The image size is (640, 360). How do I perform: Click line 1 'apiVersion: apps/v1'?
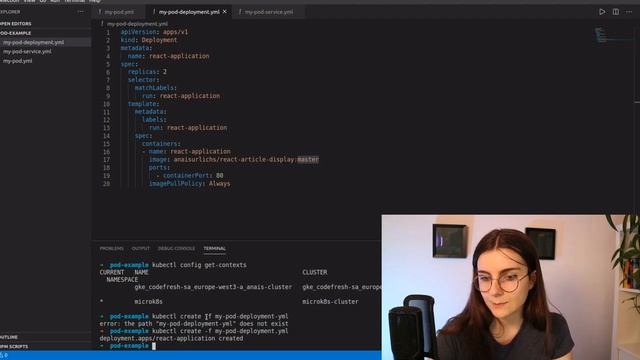click(x=154, y=32)
